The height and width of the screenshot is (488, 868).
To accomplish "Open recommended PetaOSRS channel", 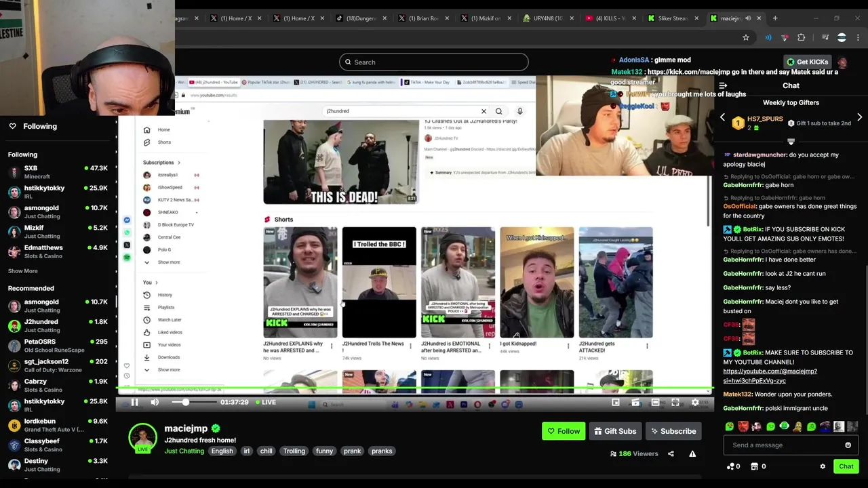I will [x=58, y=346].
